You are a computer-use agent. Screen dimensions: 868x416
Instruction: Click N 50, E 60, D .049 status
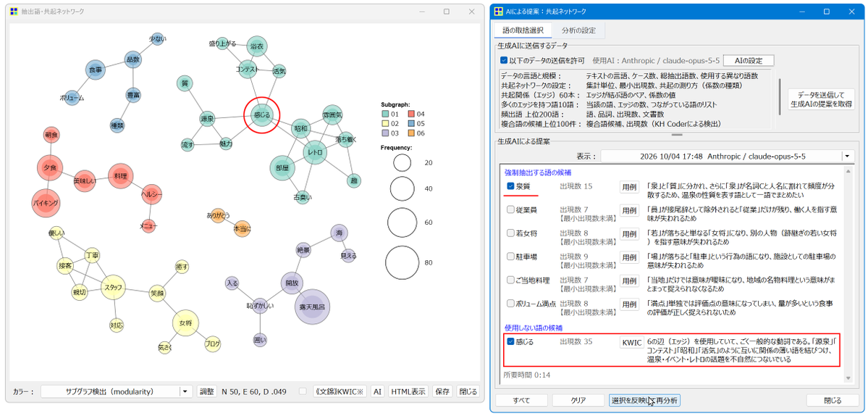point(254,391)
